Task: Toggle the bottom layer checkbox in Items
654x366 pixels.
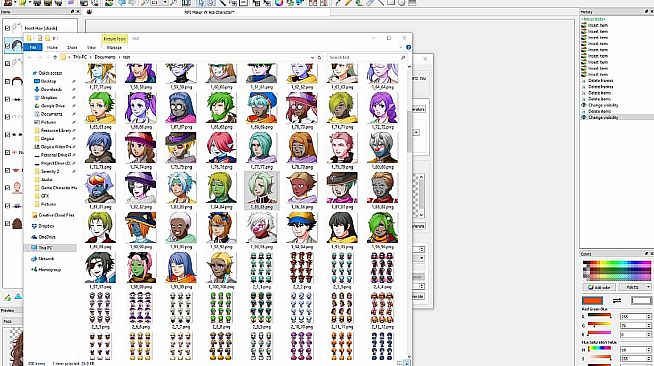Action: coord(7,223)
